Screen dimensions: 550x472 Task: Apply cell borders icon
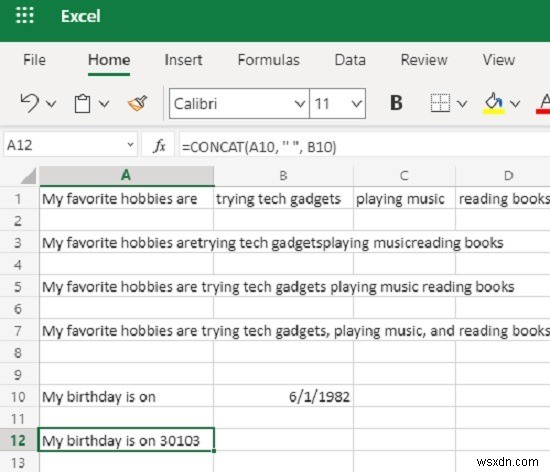point(440,103)
